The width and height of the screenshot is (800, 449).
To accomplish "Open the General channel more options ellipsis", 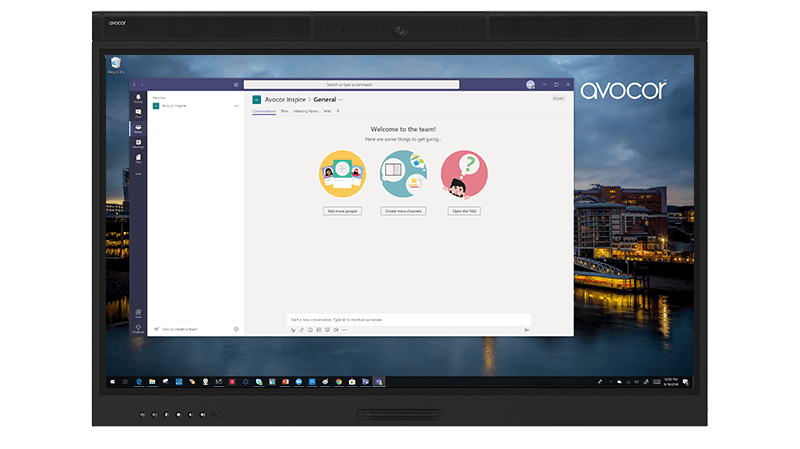I will click(x=341, y=100).
